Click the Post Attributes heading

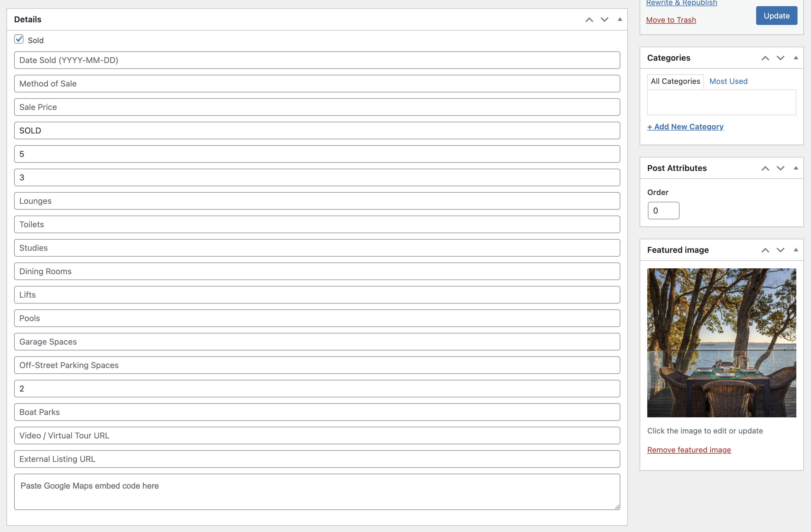click(677, 169)
